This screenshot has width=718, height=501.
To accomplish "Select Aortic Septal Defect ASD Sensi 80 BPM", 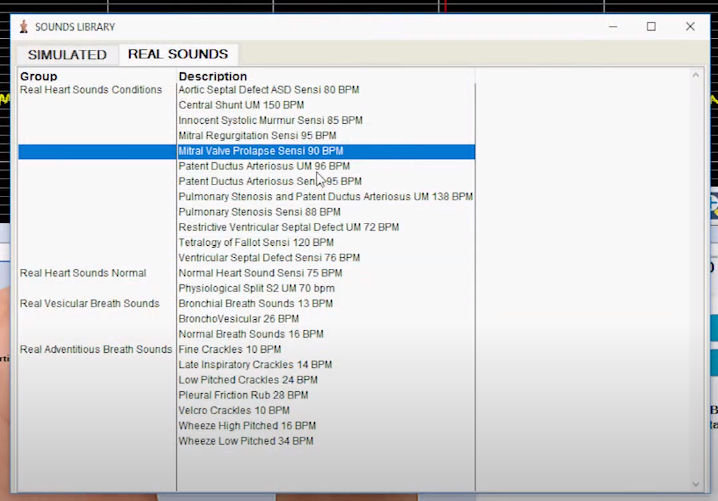I will tap(269, 90).
